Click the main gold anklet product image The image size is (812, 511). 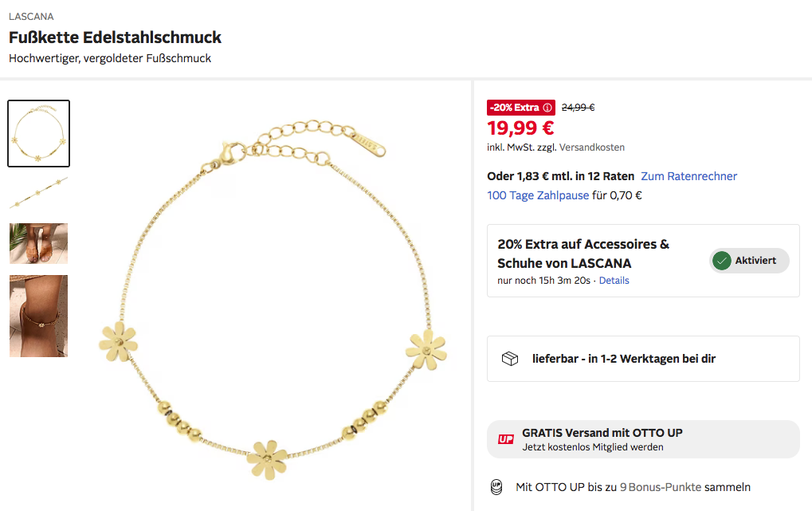[x=271, y=303]
